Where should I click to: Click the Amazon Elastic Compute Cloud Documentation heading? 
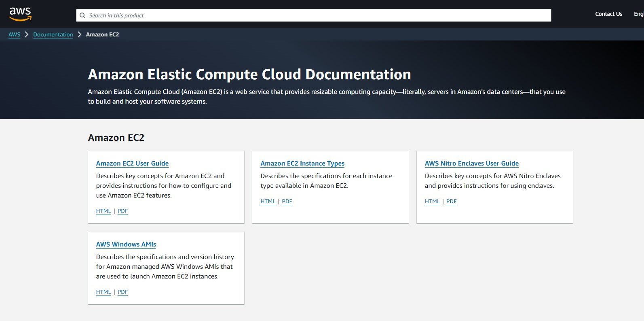tap(249, 74)
